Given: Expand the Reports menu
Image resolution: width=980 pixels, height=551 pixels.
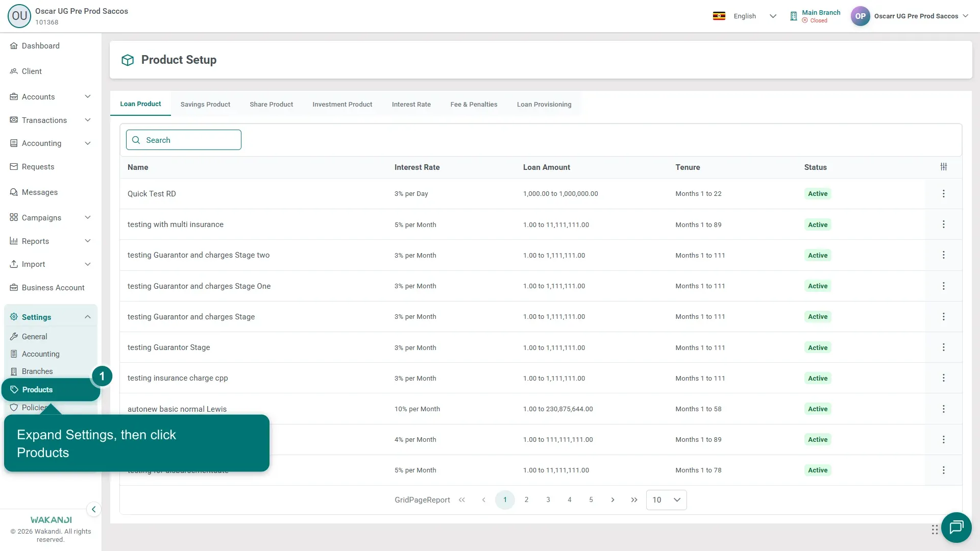Looking at the screenshot, I should (51, 241).
